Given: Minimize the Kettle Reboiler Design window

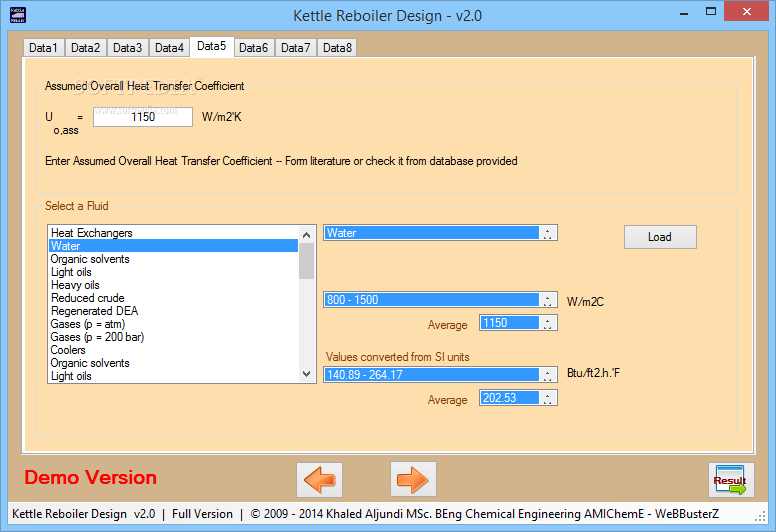Looking at the screenshot, I should click(x=684, y=13).
